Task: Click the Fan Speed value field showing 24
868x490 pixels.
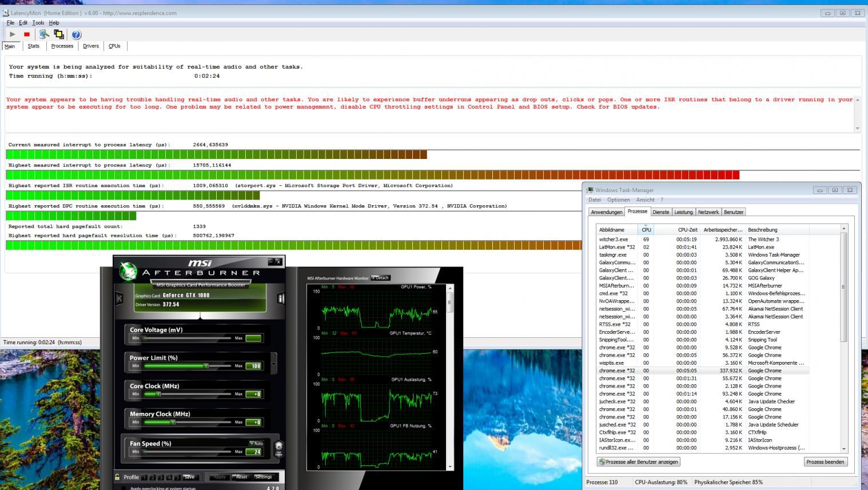Action: click(x=253, y=452)
